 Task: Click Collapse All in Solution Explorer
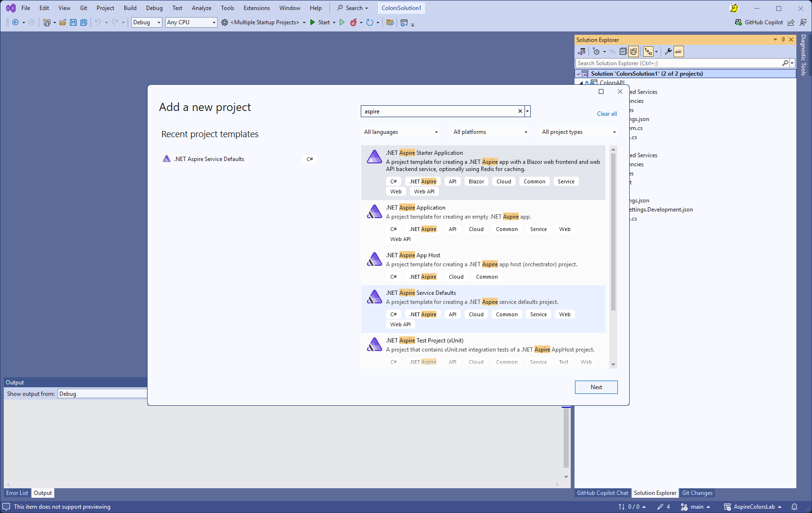(623, 51)
